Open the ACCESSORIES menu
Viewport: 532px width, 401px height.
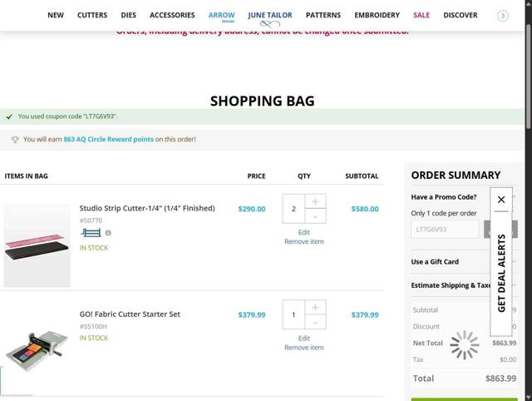pos(172,15)
